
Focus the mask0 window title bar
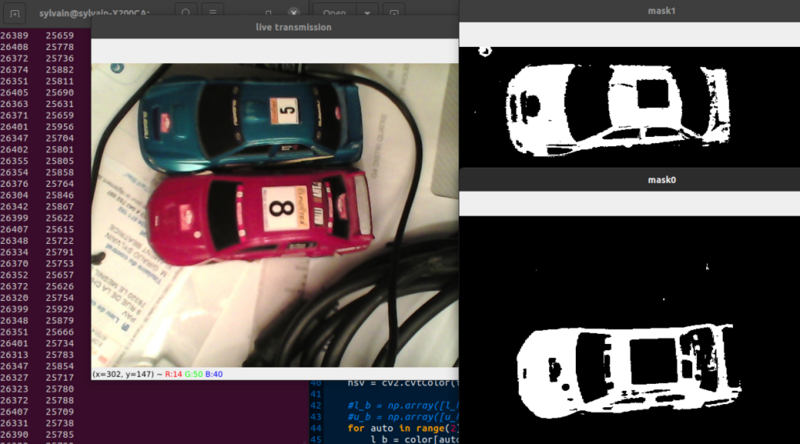click(629, 180)
